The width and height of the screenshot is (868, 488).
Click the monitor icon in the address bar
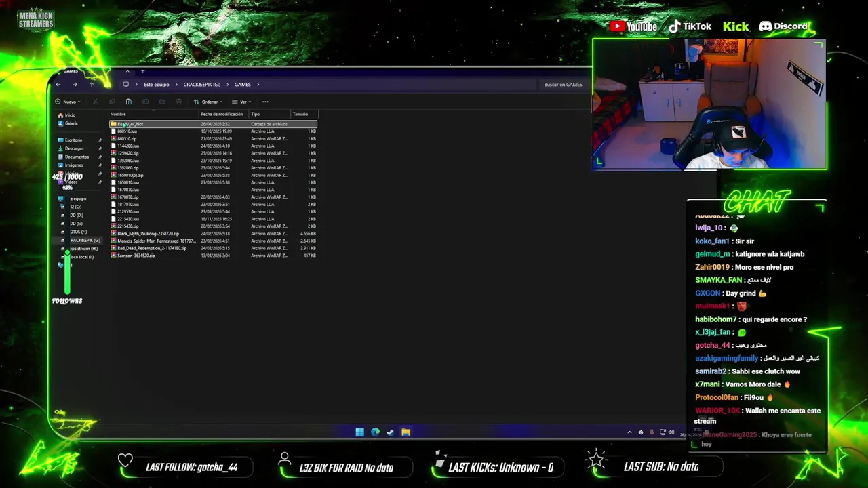125,85
